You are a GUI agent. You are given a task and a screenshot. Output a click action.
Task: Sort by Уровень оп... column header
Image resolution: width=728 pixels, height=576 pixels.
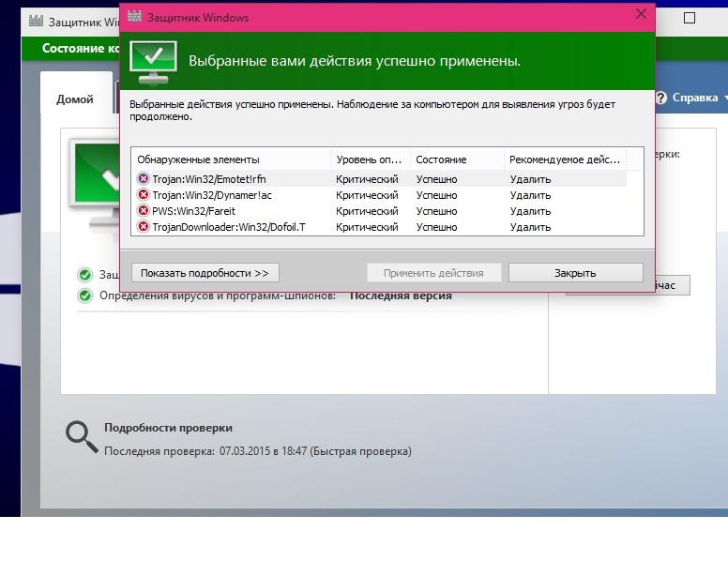click(370, 159)
